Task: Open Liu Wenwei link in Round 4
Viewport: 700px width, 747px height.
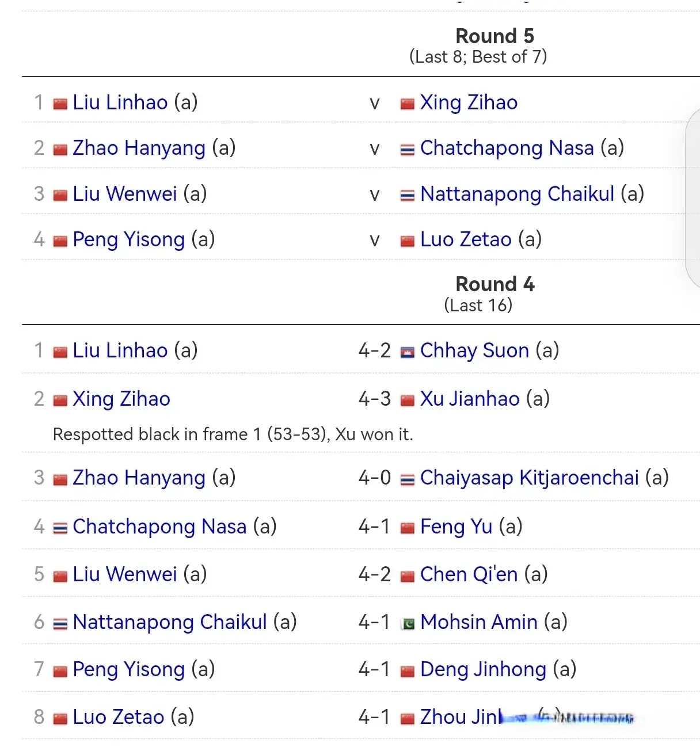Action: click(x=125, y=574)
